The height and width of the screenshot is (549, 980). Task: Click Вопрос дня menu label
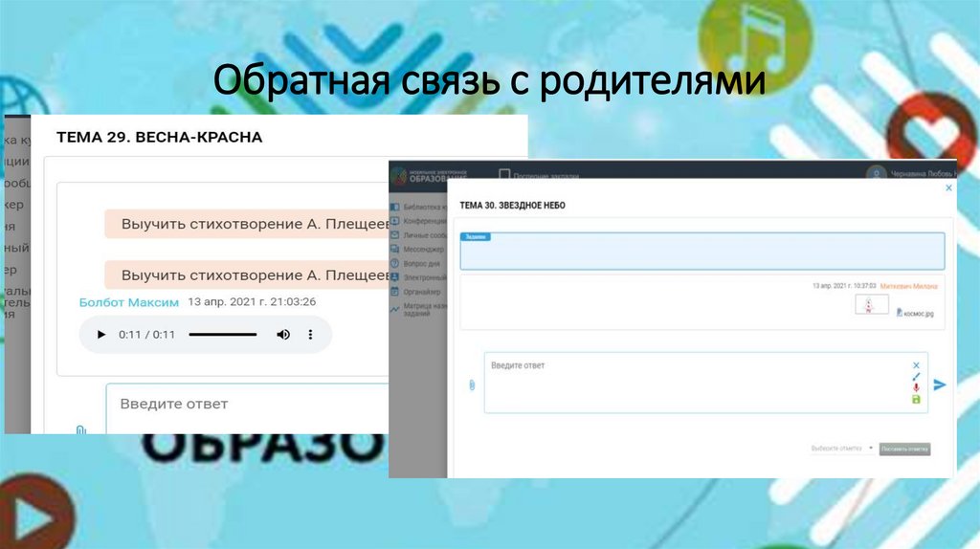click(x=422, y=264)
